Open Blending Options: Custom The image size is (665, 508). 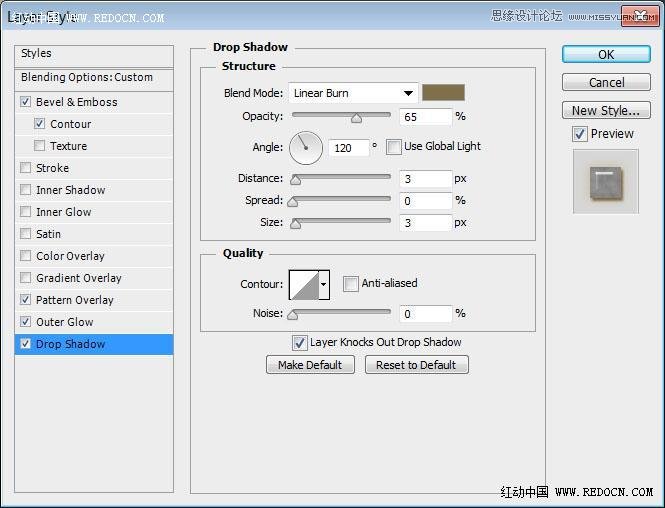pos(94,78)
